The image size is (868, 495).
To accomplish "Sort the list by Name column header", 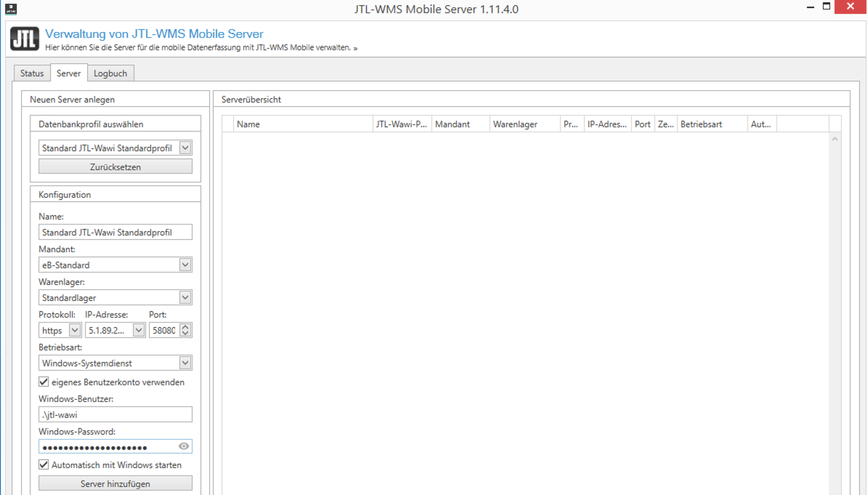I will 303,124.
